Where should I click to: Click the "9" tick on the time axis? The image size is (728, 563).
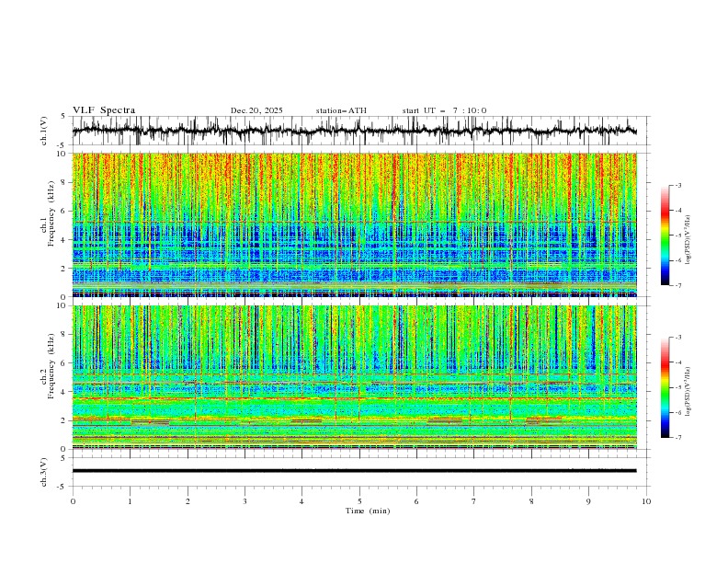588,501
